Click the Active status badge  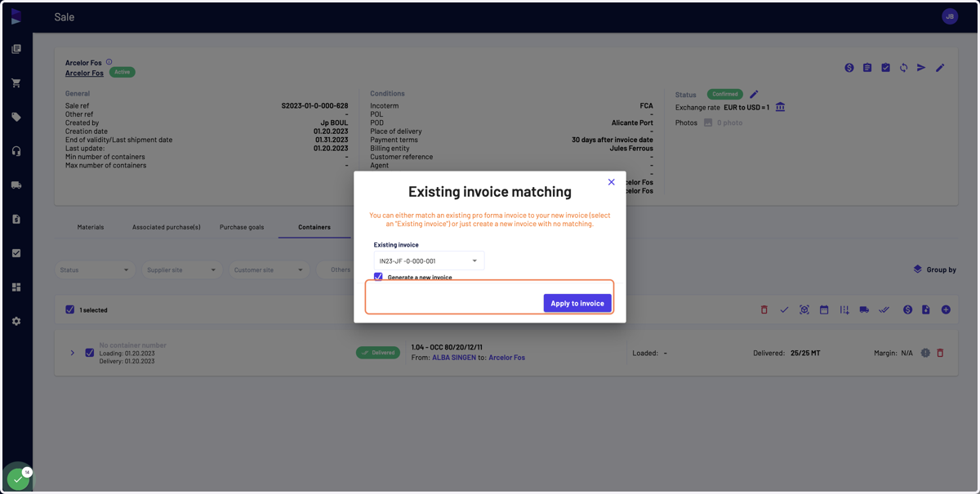click(122, 72)
